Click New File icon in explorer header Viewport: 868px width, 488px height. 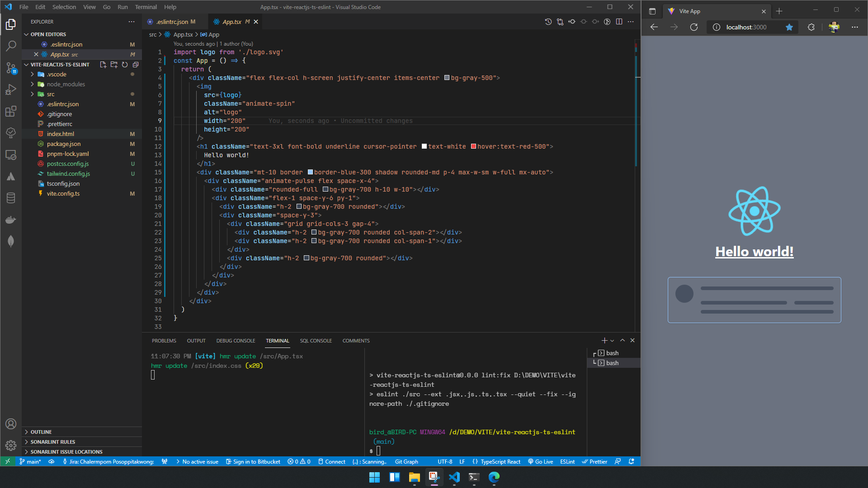click(103, 65)
